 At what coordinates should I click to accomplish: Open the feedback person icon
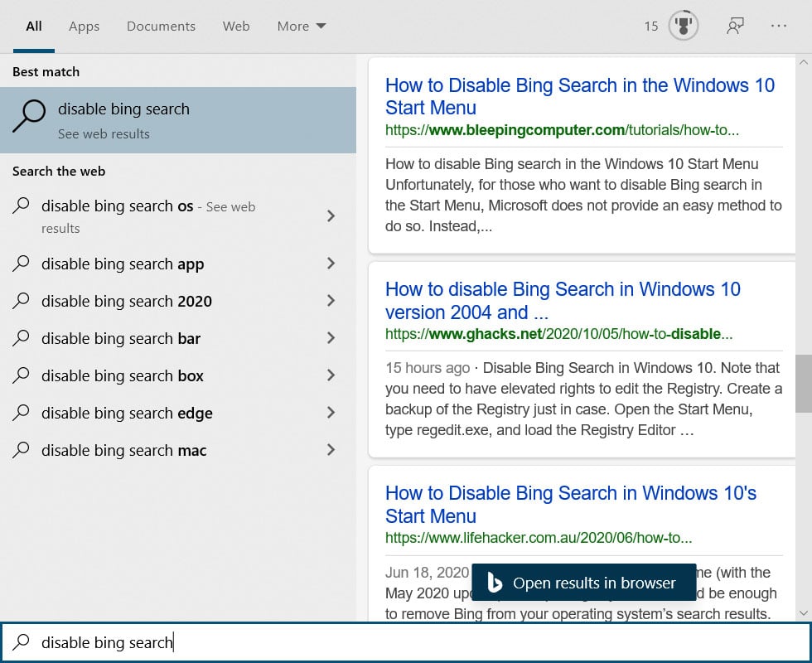coord(734,27)
